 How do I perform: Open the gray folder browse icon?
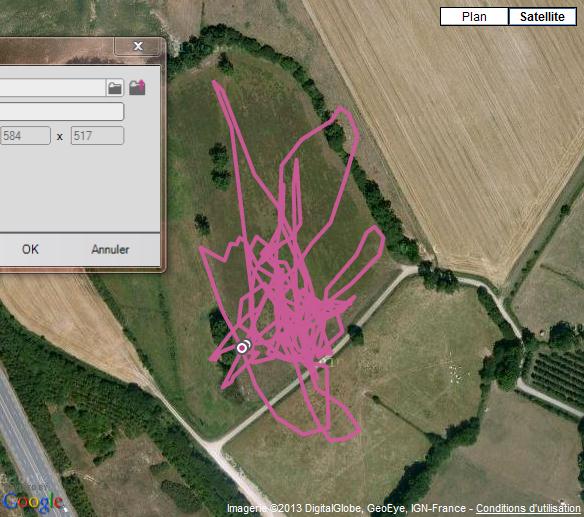point(115,88)
